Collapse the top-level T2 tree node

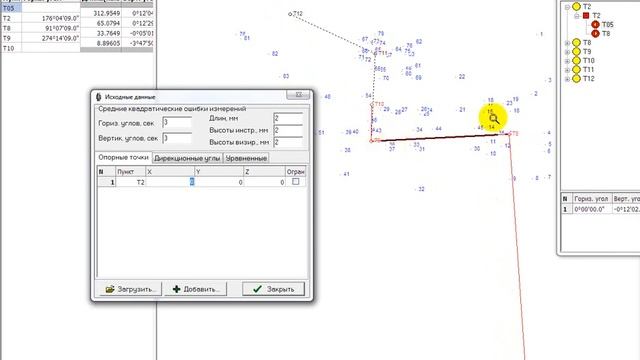point(567,7)
